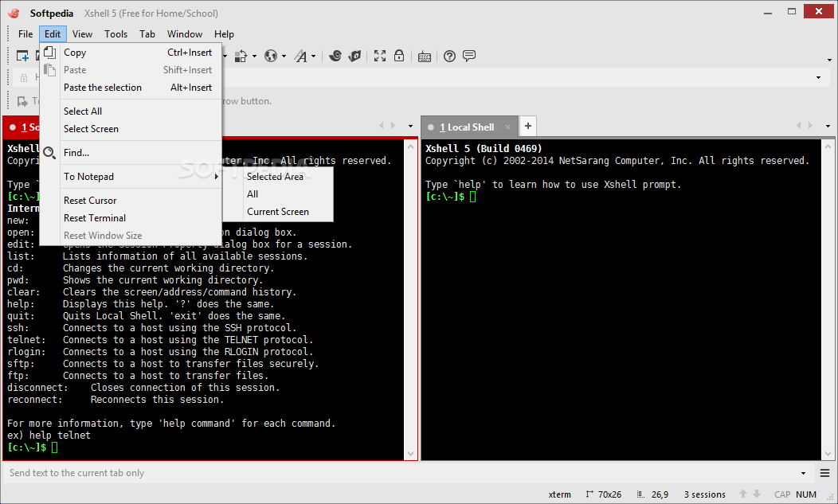The image size is (838, 504).
Task: Open the right pane tab list dropdown
Action: pos(828,126)
